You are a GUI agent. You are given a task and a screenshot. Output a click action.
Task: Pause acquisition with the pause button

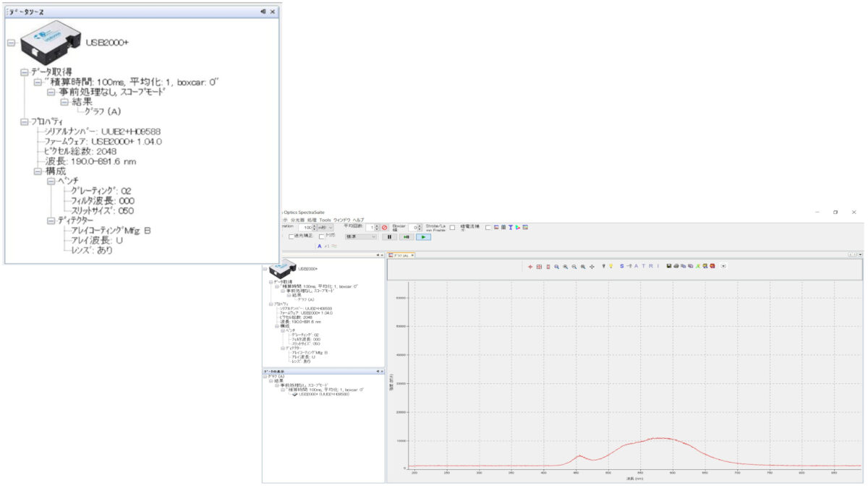tap(389, 236)
